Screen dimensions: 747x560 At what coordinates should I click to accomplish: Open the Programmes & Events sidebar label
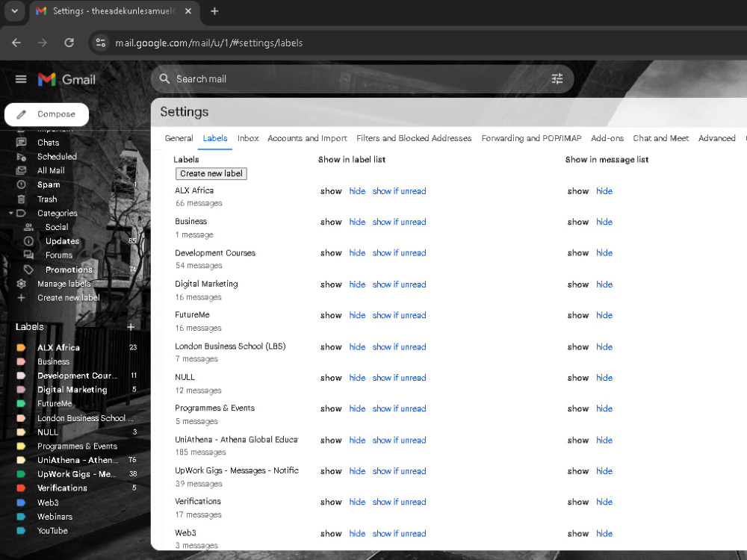pos(76,447)
